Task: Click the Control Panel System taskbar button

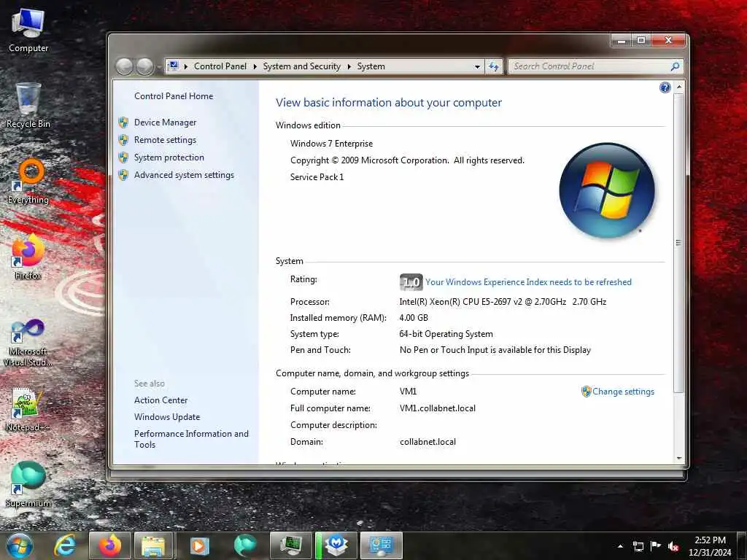Action: pos(382,545)
